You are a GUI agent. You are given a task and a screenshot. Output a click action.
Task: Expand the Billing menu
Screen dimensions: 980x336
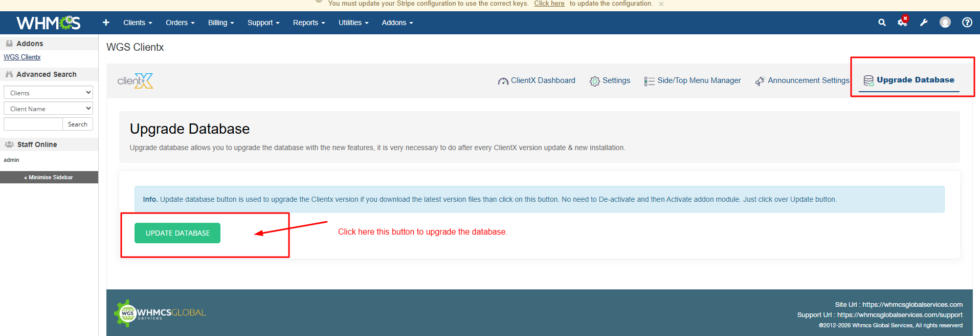221,23
